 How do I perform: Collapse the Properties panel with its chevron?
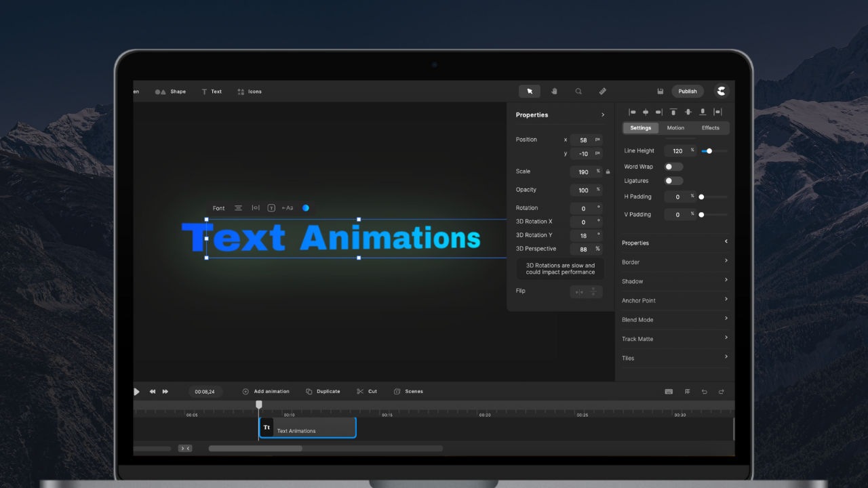click(x=603, y=115)
